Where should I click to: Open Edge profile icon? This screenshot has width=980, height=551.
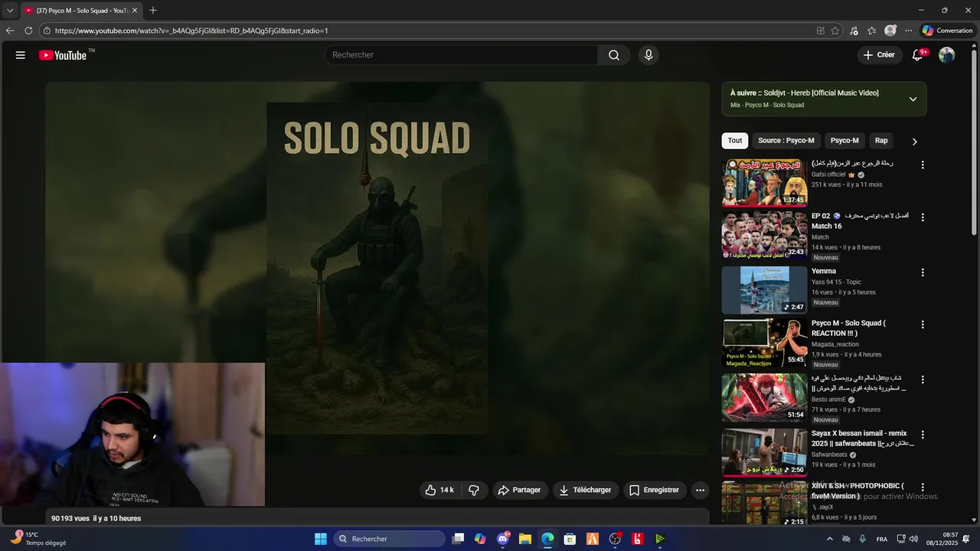pos(890,31)
